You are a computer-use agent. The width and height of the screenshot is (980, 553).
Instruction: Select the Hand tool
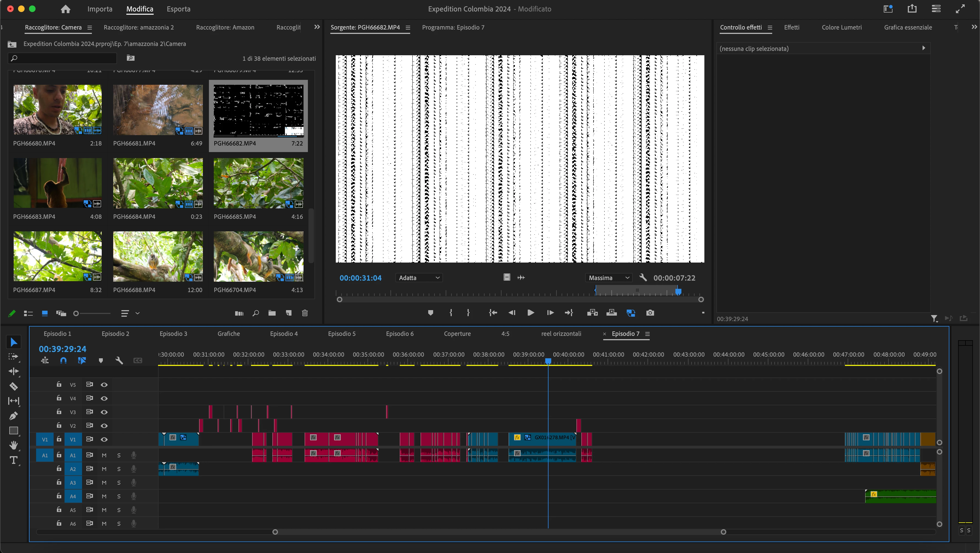point(13,445)
